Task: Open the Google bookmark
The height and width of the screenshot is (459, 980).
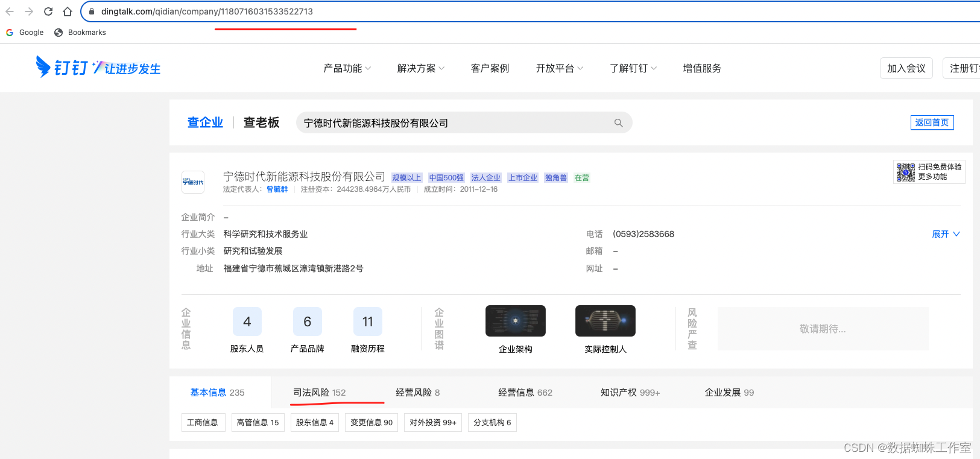Action: 25,33
